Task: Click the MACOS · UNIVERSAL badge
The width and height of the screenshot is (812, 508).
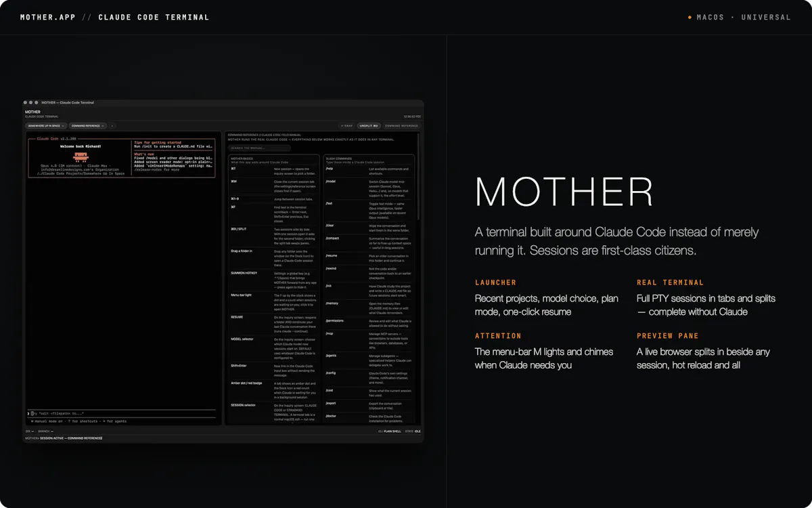Action: [740, 17]
